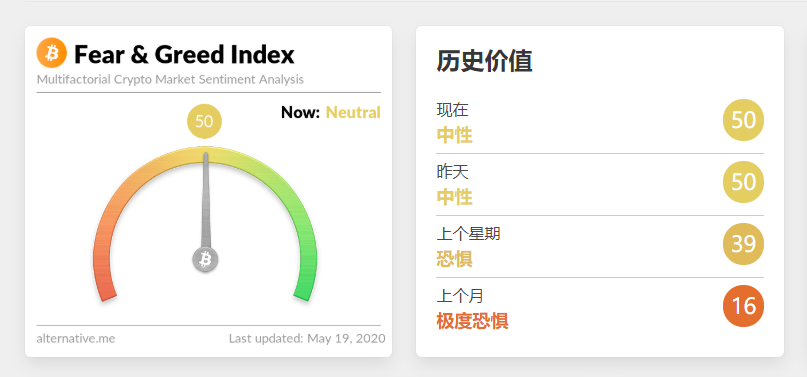
Task: Click the yellow 50 badge above the gauge
Action: click(204, 121)
